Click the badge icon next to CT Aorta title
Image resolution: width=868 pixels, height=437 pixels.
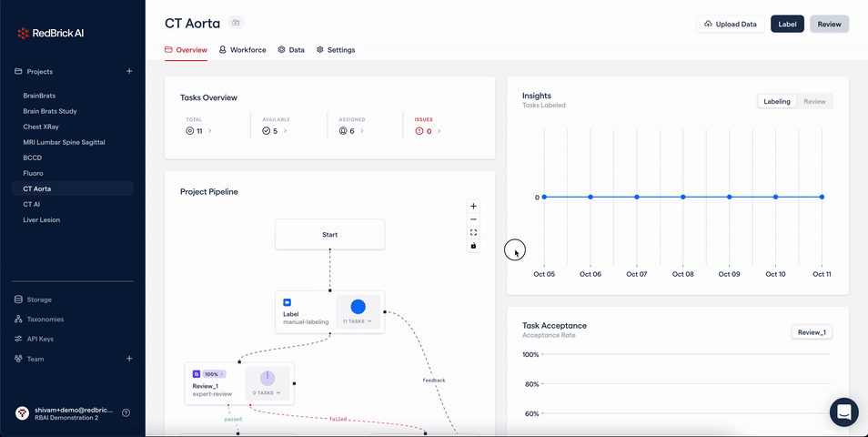click(236, 23)
